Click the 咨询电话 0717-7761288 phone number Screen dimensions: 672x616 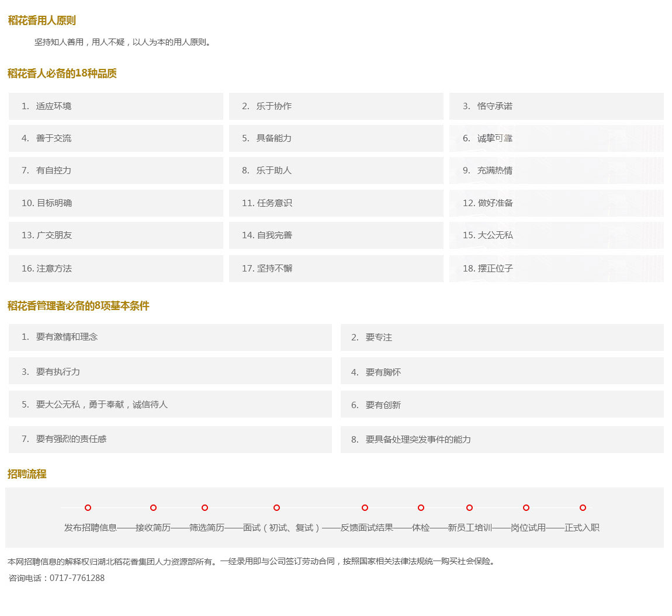coord(77,578)
